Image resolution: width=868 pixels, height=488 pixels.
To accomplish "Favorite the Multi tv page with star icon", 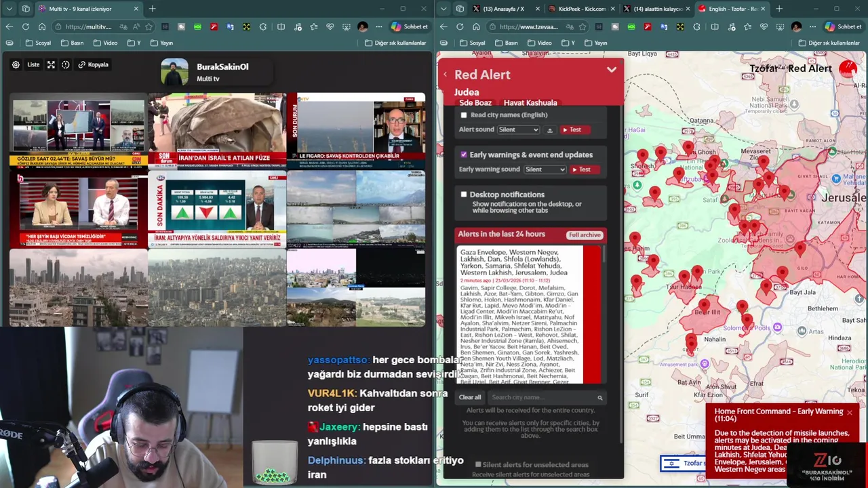I will click(149, 26).
